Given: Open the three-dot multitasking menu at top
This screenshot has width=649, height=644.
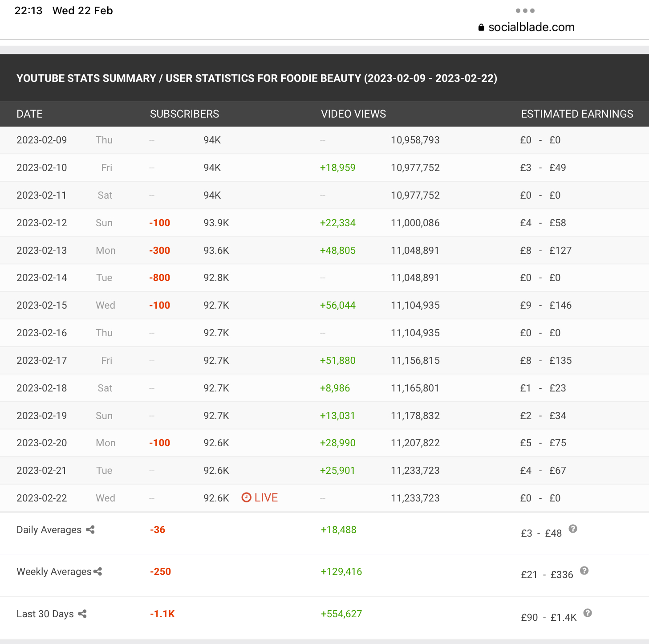Looking at the screenshot, I should tap(525, 11).
